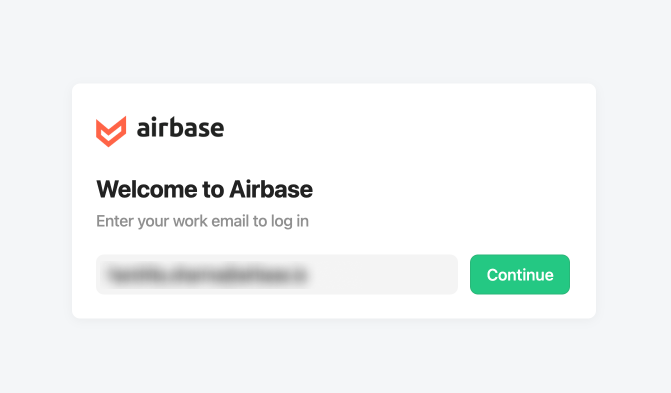Click the Continue label text on button
The width and height of the screenshot is (671, 393).
pos(520,275)
